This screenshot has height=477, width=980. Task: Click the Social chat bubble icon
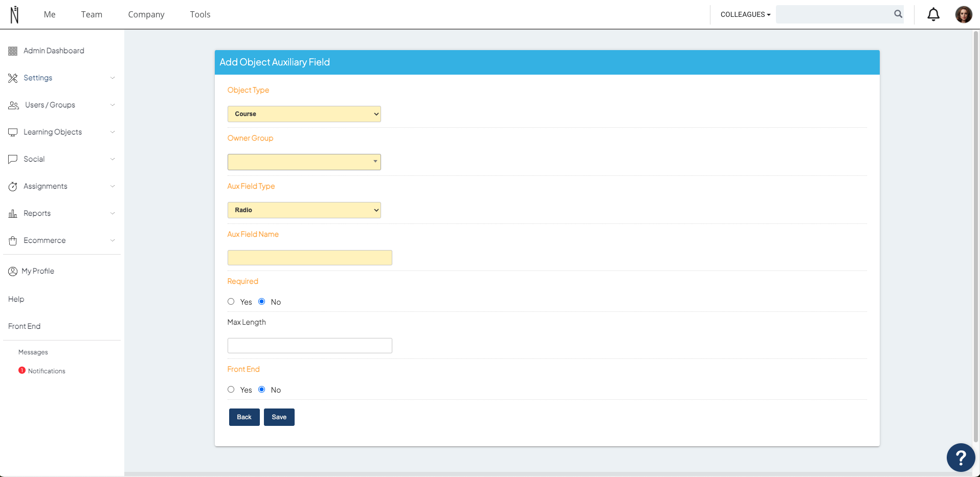13,160
